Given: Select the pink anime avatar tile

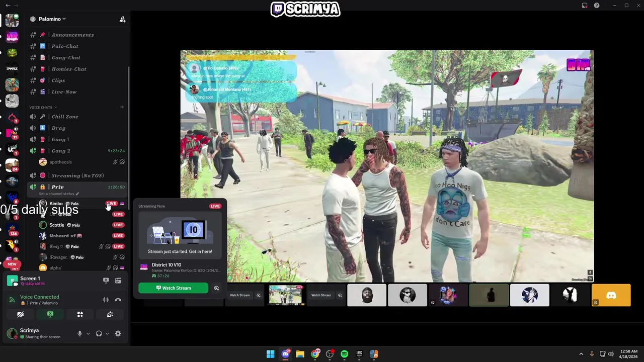Looking at the screenshot, I should pyautogui.click(x=448, y=295).
